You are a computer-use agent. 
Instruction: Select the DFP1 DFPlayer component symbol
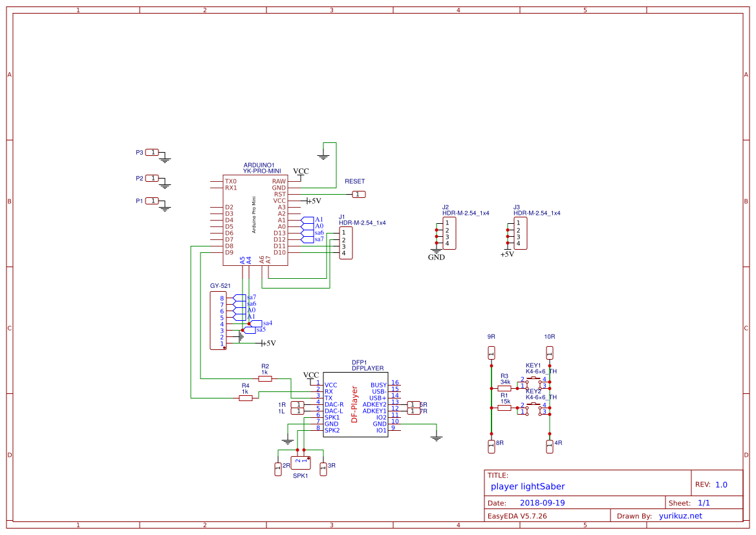(354, 404)
